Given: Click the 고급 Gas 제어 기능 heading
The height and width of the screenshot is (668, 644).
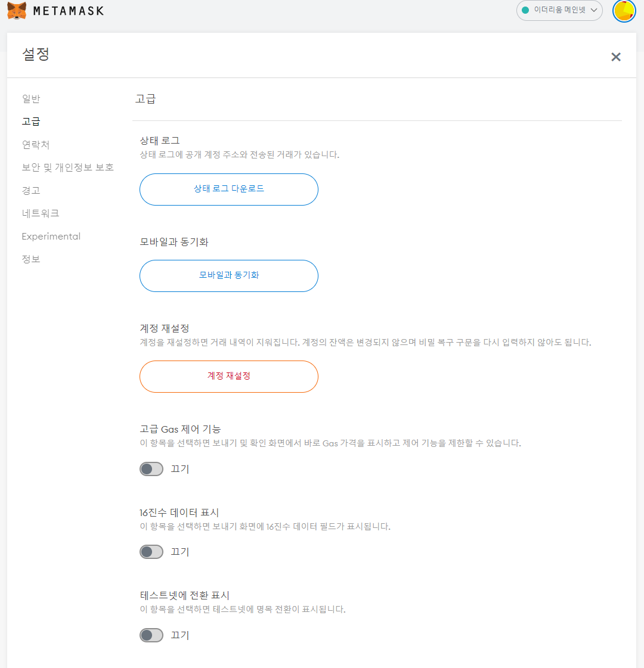Looking at the screenshot, I should click(x=180, y=429).
